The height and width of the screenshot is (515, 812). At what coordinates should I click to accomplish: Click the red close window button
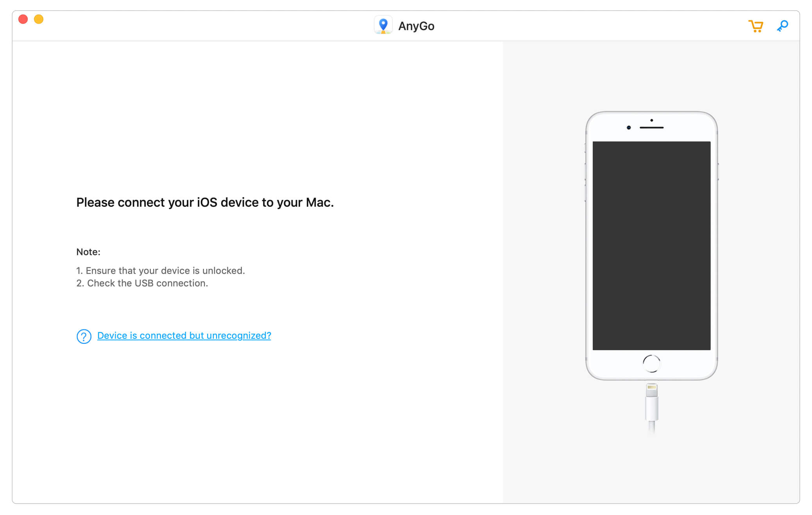click(23, 19)
